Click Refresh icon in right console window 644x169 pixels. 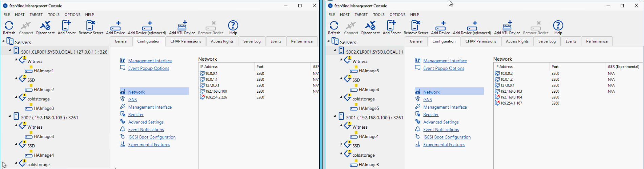click(x=334, y=27)
